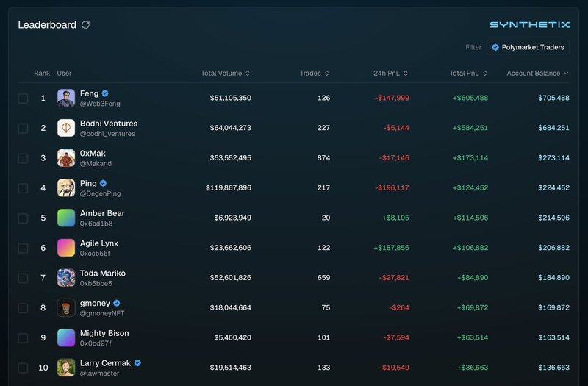The image size is (588, 386).
Task: Click Feng's profile avatar
Action: [66, 99]
